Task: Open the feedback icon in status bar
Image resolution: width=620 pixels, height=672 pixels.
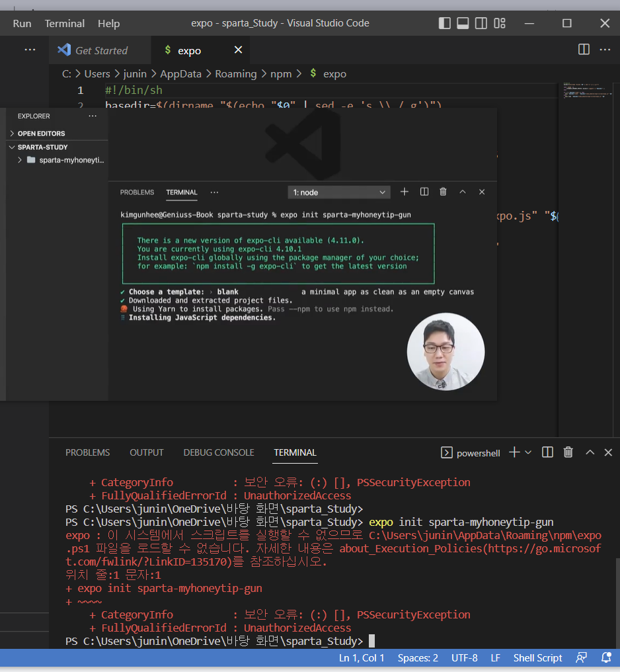Action: [x=581, y=657]
